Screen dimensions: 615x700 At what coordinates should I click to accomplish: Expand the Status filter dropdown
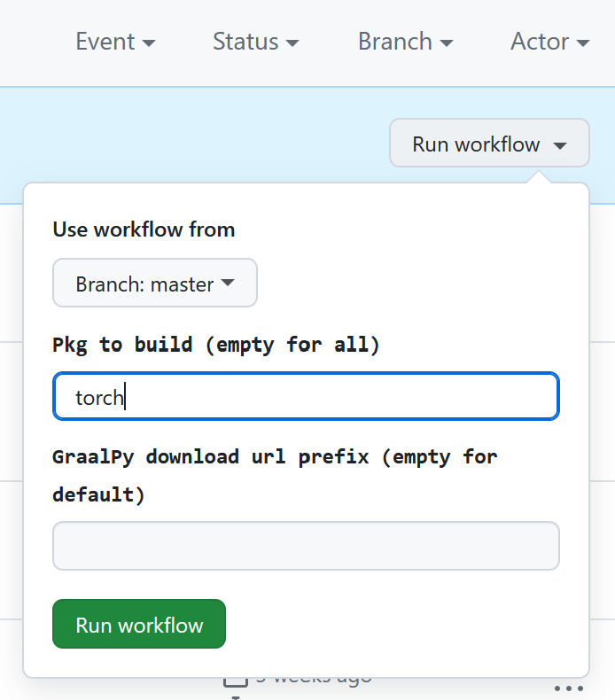pyautogui.click(x=255, y=42)
